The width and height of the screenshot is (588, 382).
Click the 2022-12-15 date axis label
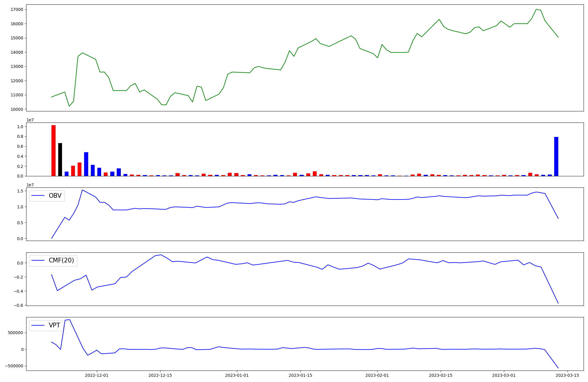160,375
